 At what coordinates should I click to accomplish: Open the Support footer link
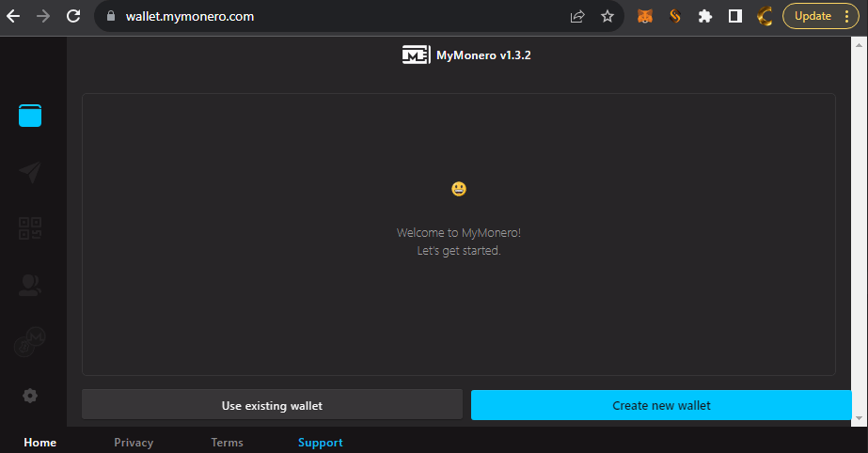pyautogui.click(x=321, y=443)
